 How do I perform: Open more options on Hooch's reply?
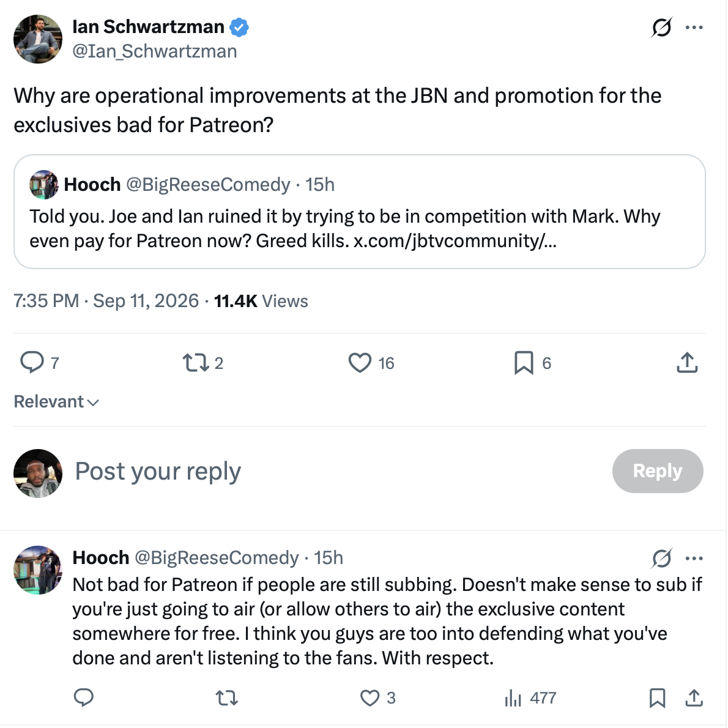click(x=694, y=558)
